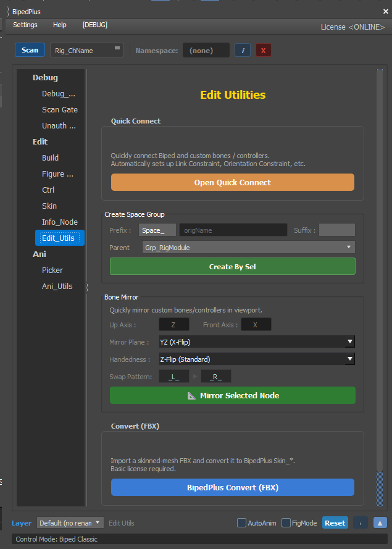This screenshot has height=549, width=392.
Task: Select the Figure ... sidebar item
Action: (58, 174)
